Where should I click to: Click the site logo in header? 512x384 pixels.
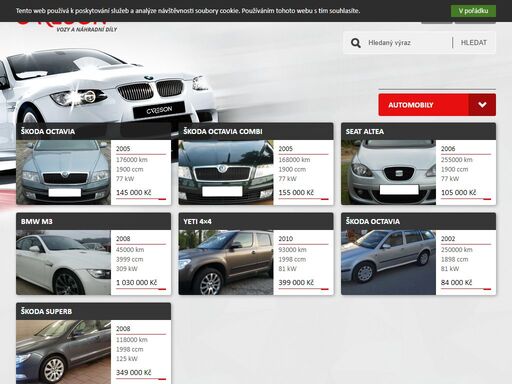tap(67, 27)
